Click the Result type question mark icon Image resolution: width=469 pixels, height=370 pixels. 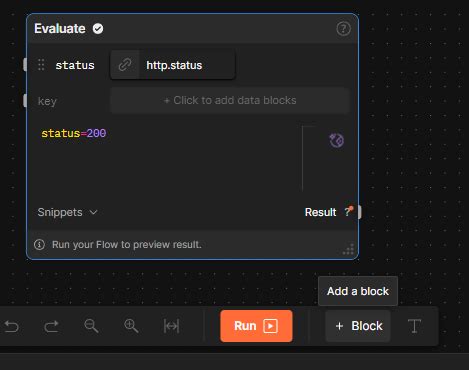(x=348, y=211)
